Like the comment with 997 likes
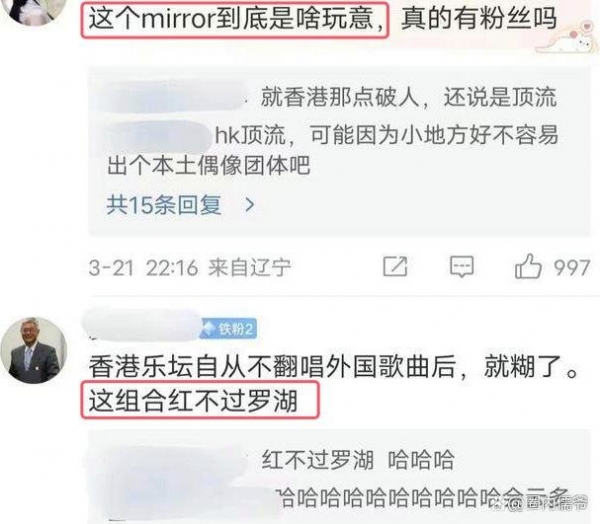The width and height of the screenshot is (600, 524). pos(528,266)
